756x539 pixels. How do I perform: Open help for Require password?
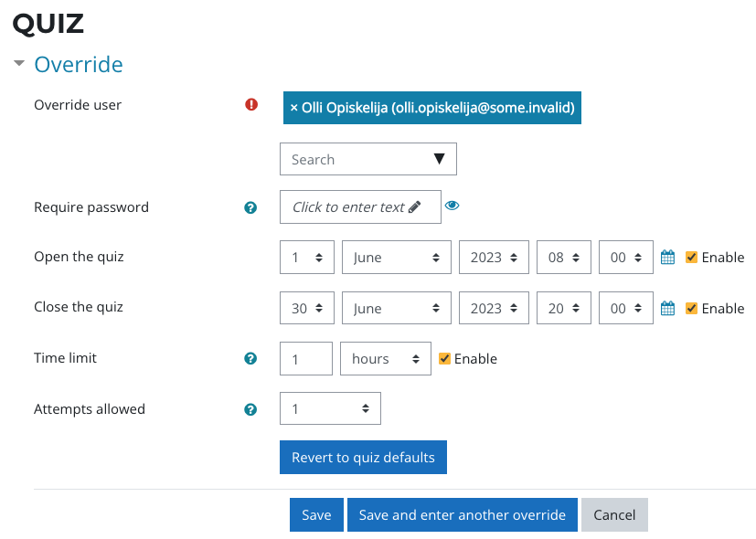coord(250,207)
